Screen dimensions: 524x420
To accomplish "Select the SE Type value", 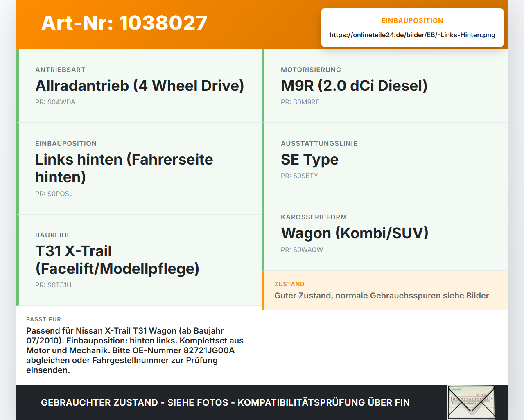I will point(309,159).
